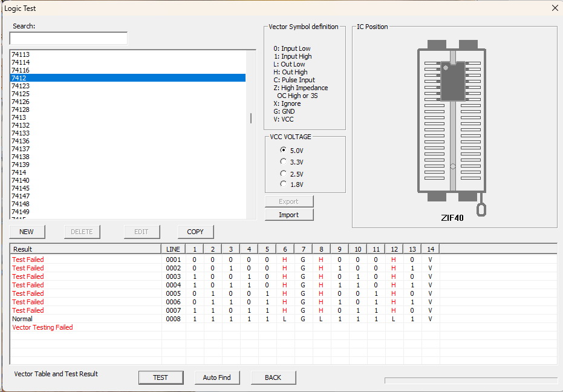Click the Import button
This screenshot has width=563, height=392.
pos(289,215)
